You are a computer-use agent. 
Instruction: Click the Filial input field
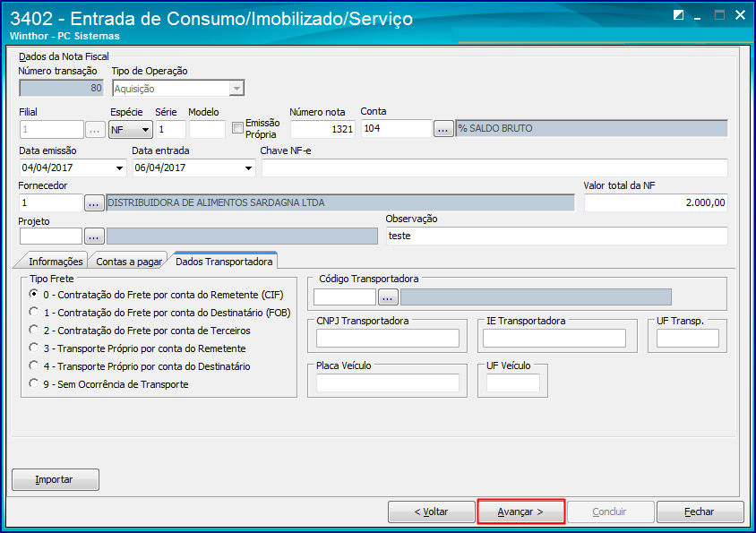[52, 130]
